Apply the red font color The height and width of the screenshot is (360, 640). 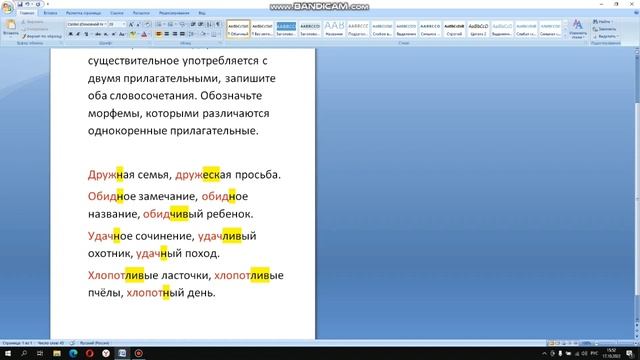pos(144,34)
